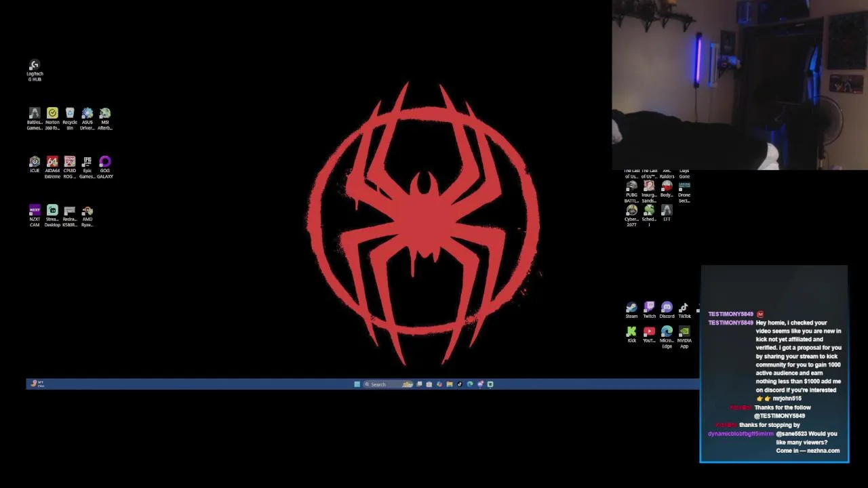Open the ASUS Driver shortcut
Viewport: 868px width, 488px height.
point(87,119)
